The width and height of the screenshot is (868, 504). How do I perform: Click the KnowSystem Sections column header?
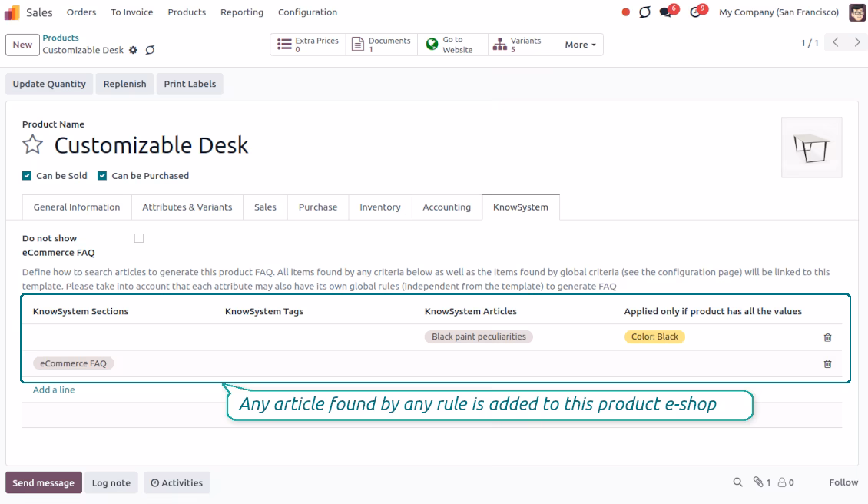80,311
